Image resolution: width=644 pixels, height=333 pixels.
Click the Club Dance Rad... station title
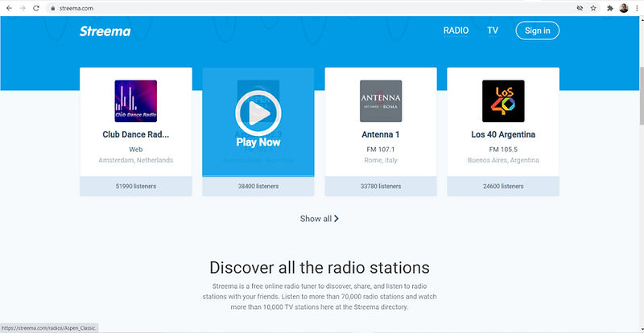tap(135, 134)
